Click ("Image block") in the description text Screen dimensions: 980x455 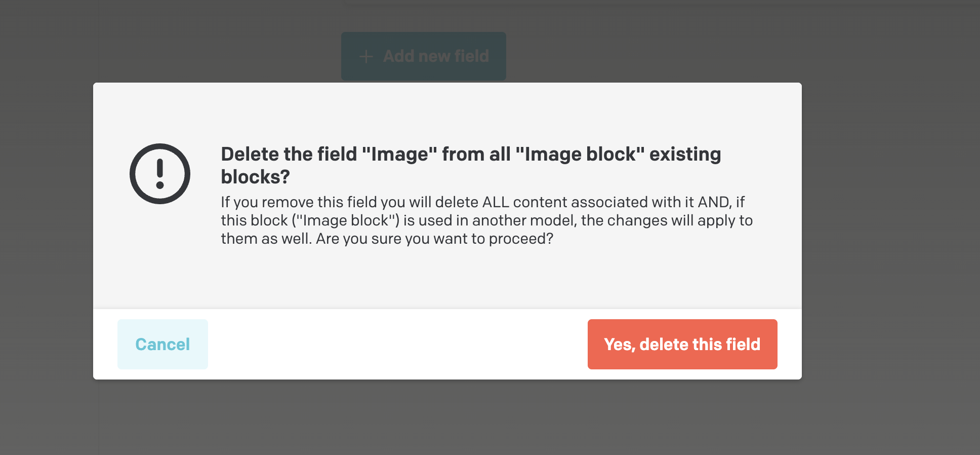coord(346,220)
